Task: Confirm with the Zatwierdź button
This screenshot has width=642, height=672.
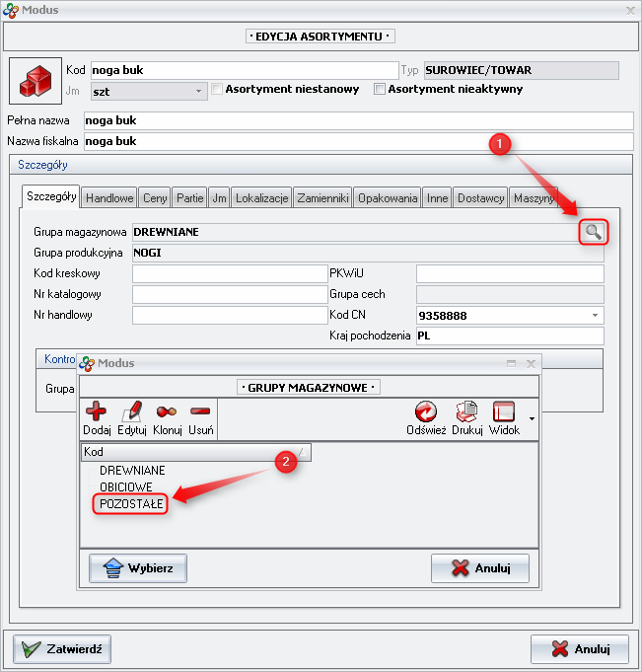Action: 64,649
